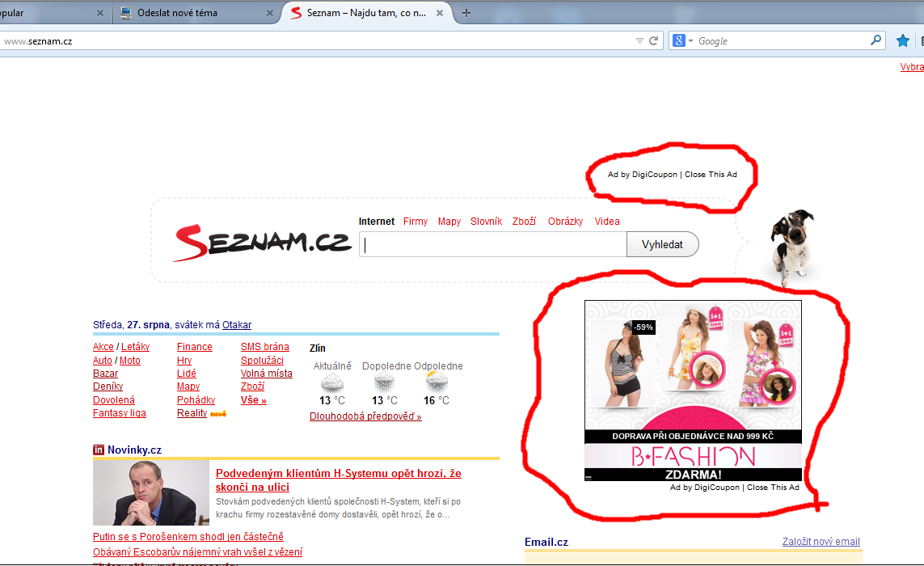Open the Zboží link in services list
The height and width of the screenshot is (566, 924).
click(252, 386)
